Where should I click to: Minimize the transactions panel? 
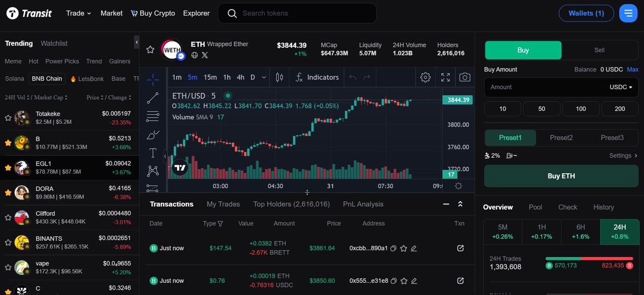(446, 204)
